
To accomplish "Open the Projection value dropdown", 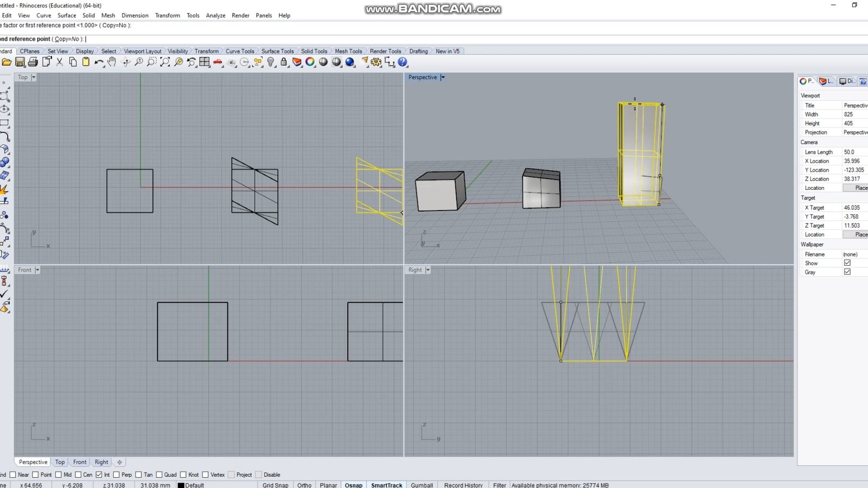I will click(855, 132).
